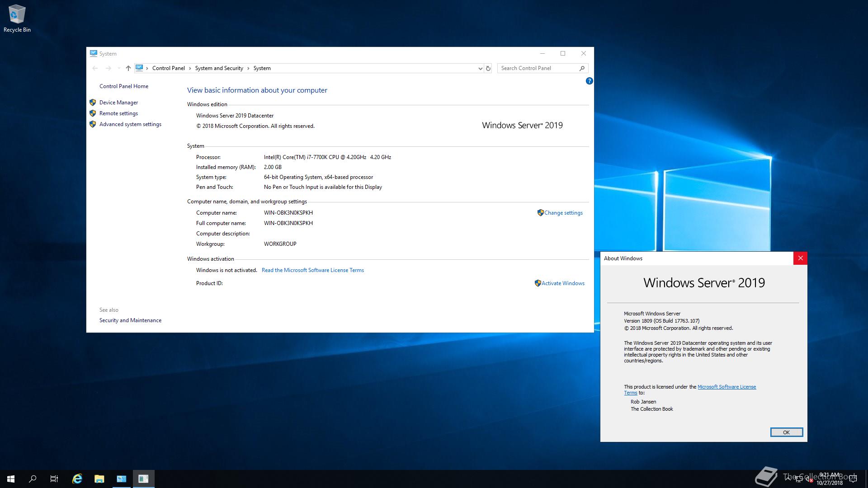Click Version 1809 OS Build text
The image size is (868, 488).
point(662,321)
